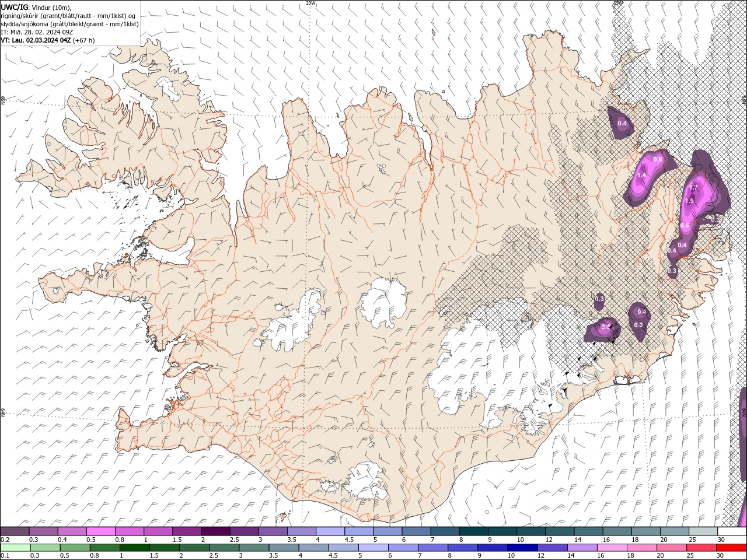
Task: Pick the darkest plum 2–2.5 swatch in top legend
Action: [x=215, y=531]
